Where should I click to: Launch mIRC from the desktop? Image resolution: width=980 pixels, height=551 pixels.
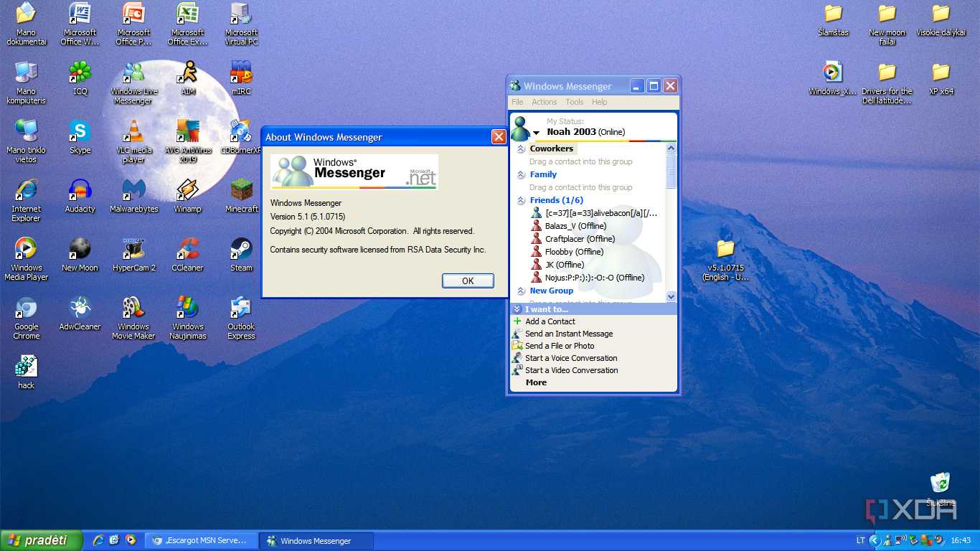241,78
